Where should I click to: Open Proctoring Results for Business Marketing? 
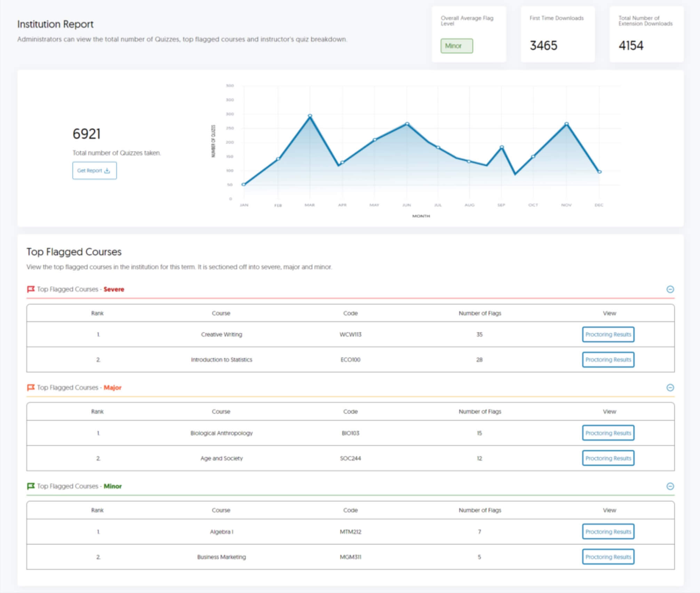coord(608,557)
